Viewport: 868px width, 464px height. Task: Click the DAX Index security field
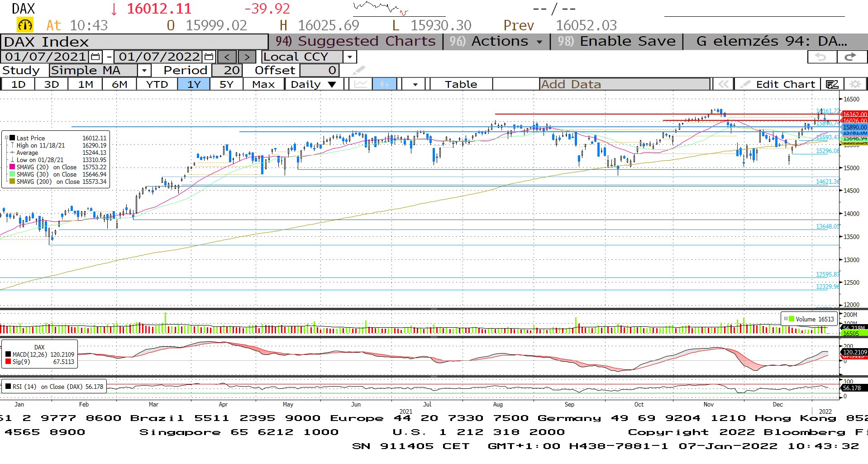[x=134, y=42]
